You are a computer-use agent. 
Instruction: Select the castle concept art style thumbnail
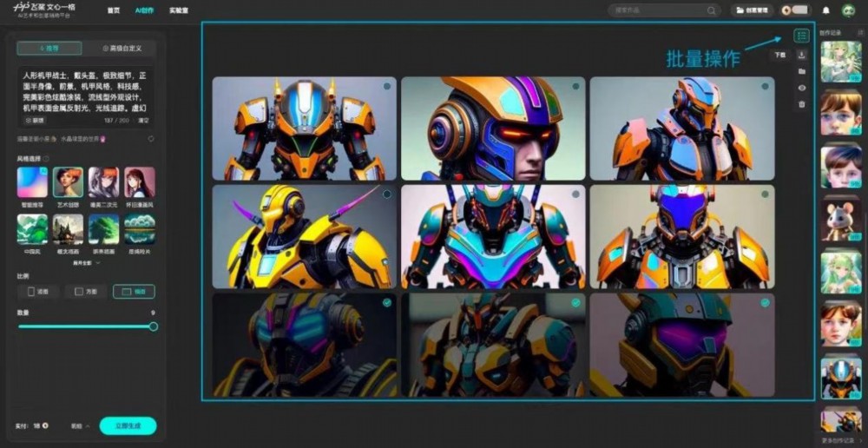coord(68,229)
